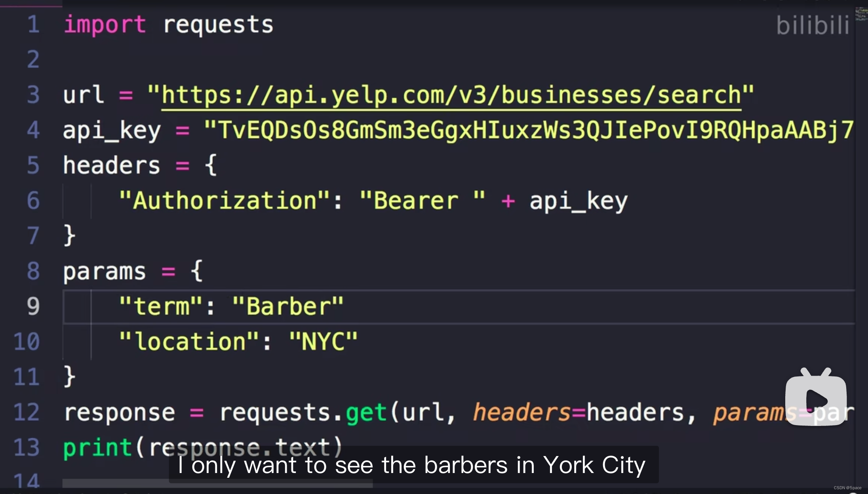The image size is (868, 494).
Task: Click the api_key string value on line 4
Action: [528, 130]
